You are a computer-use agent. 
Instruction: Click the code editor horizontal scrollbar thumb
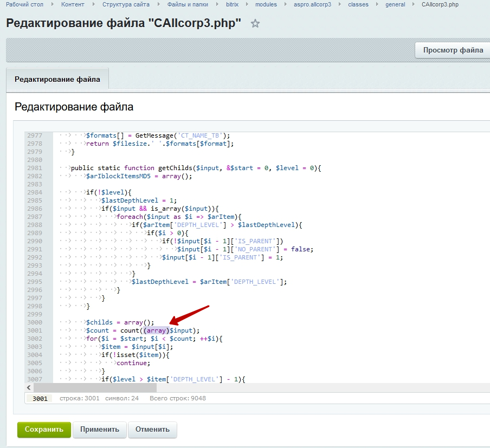[95, 388]
